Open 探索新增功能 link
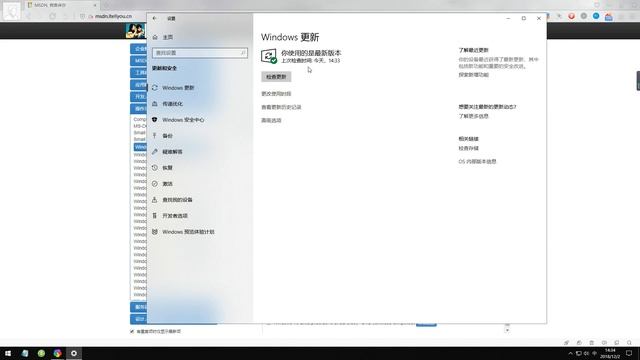 (473, 75)
